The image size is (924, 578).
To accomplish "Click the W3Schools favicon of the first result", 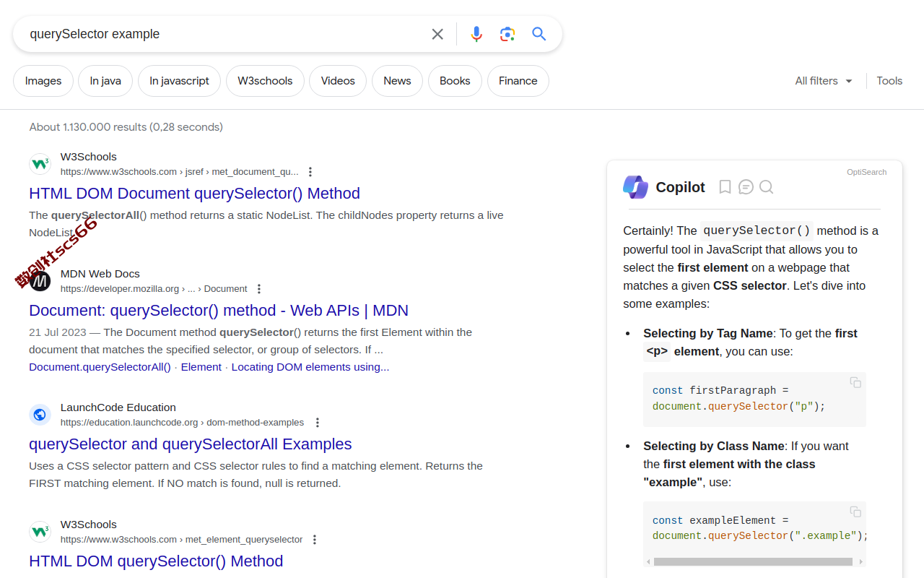I will [x=40, y=164].
